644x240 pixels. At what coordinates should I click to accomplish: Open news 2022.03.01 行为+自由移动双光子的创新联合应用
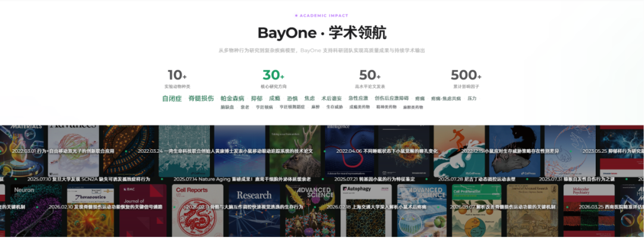[x=63, y=151]
